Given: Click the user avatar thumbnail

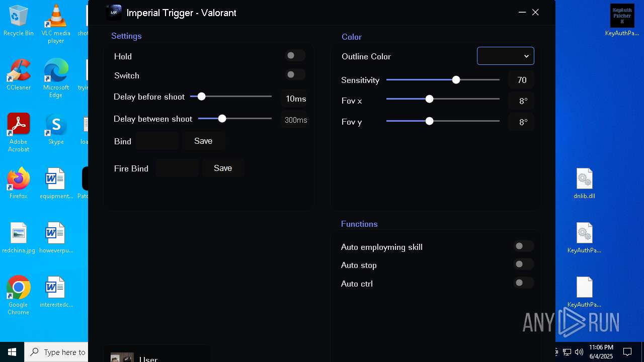Looking at the screenshot, I should 122,357.
